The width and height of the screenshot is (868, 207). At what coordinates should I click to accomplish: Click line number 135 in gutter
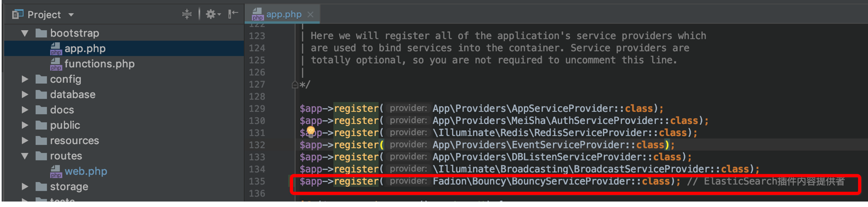pyautogui.click(x=256, y=181)
